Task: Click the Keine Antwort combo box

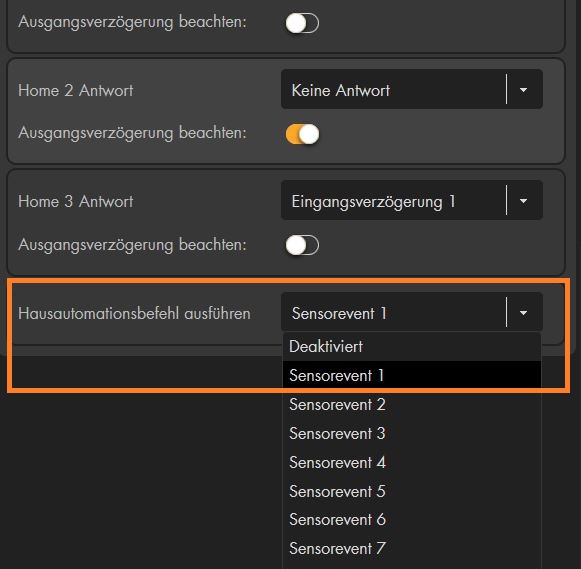Action: tap(412, 89)
